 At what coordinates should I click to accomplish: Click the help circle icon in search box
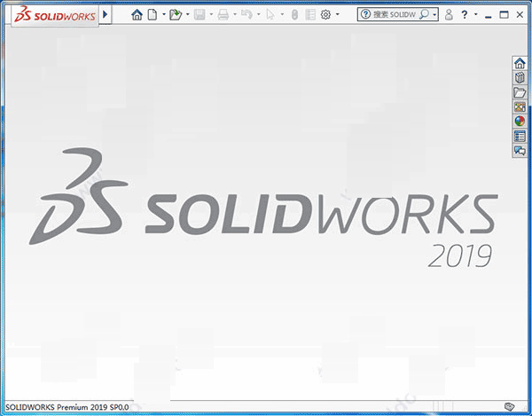click(365, 14)
